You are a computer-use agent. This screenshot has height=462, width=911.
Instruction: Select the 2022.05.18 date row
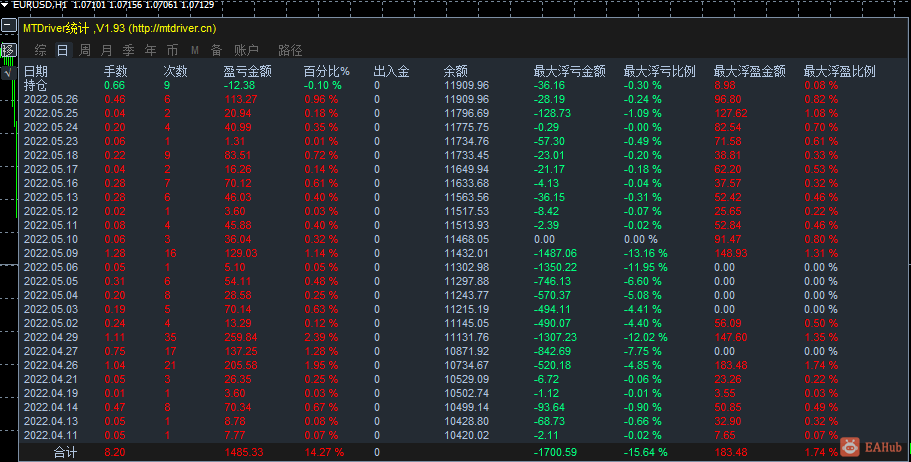click(51, 155)
